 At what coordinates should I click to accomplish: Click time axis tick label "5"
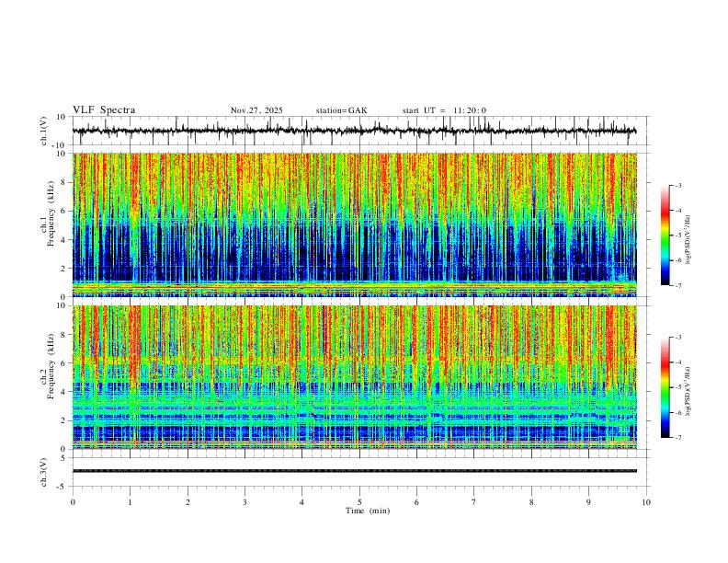(359, 502)
